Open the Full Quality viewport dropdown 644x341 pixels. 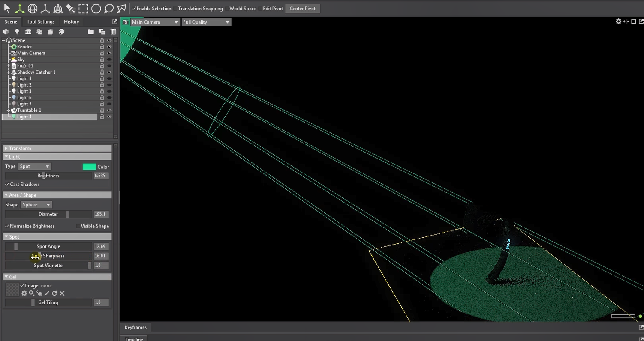206,22
